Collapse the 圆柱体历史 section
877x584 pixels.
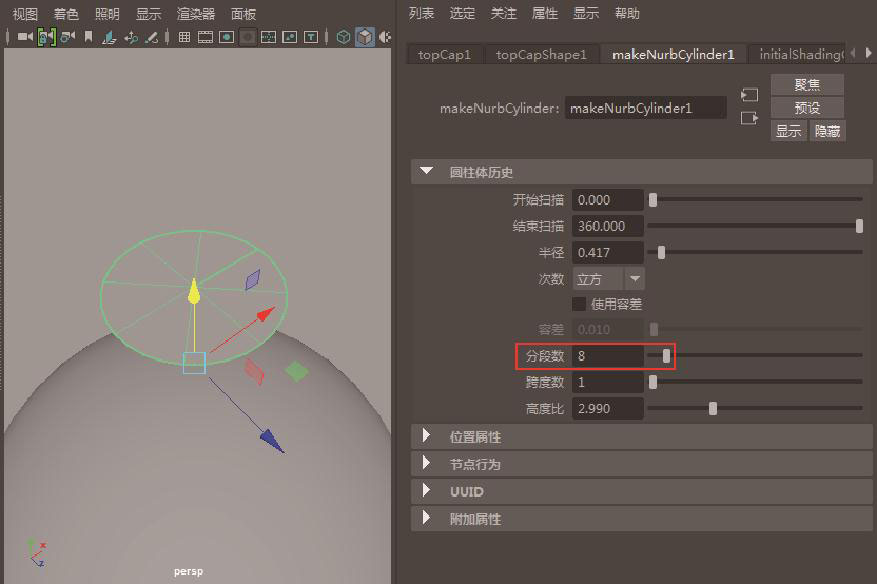(428, 172)
